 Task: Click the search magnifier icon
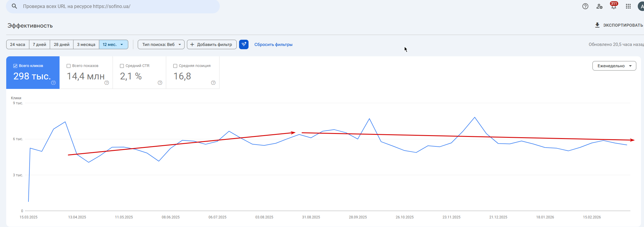click(14, 6)
